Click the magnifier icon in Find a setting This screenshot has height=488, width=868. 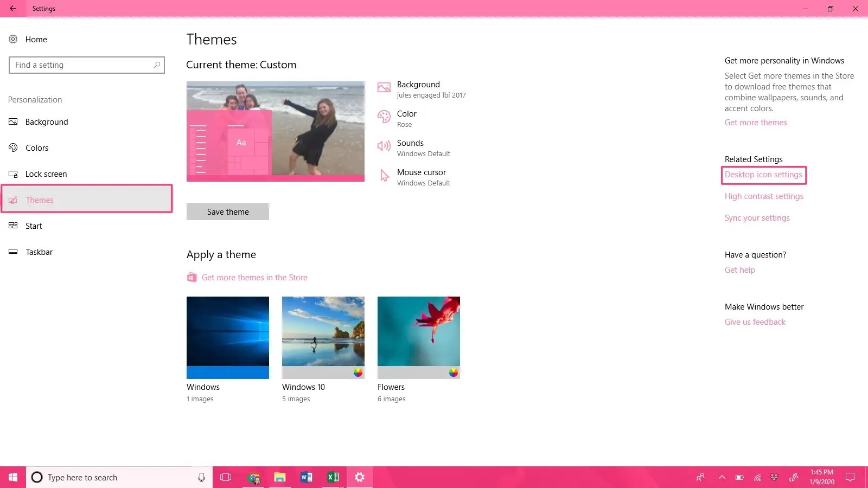(x=156, y=65)
